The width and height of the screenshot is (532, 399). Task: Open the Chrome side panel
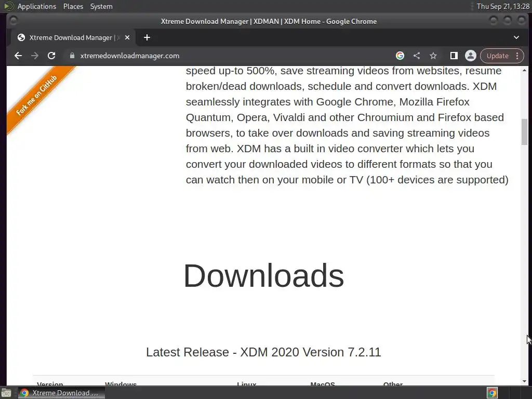[x=454, y=56]
